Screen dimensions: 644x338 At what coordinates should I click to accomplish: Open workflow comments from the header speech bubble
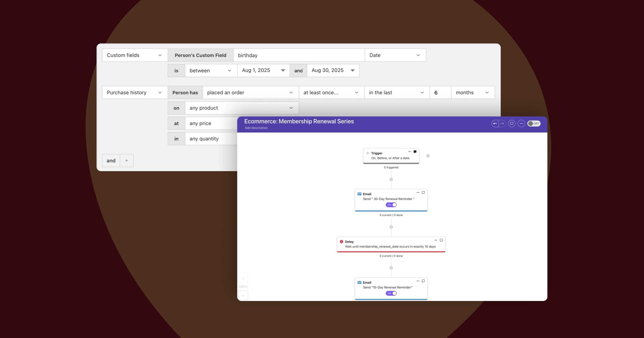512,124
